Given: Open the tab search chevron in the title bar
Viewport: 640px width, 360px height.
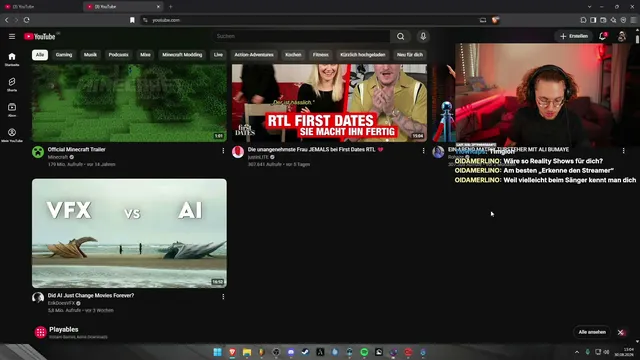Looking at the screenshot, I should pos(589,7).
